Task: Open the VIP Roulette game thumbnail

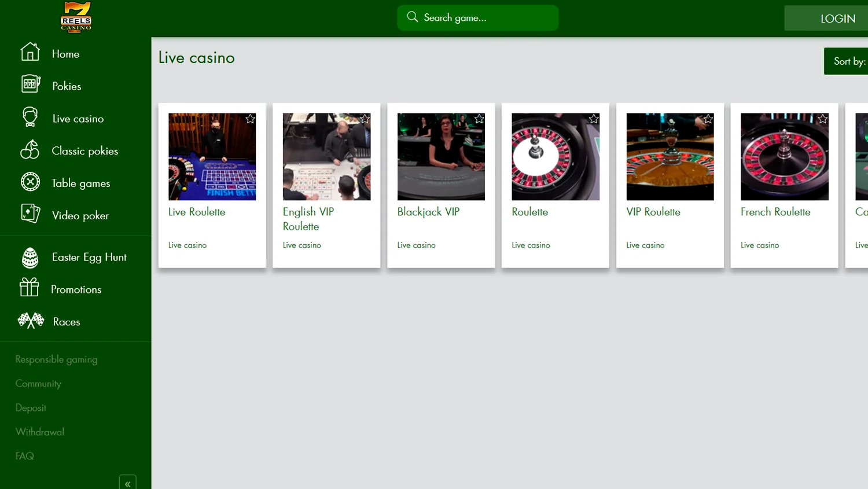Action: point(670,157)
